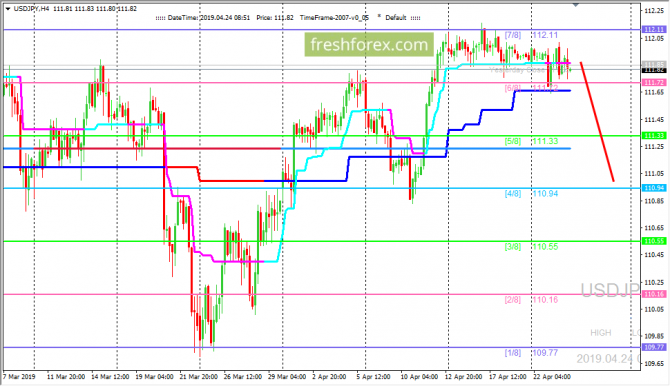
Task: Click the 29 Mar 04:00 time axis label
Action: (x=287, y=377)
